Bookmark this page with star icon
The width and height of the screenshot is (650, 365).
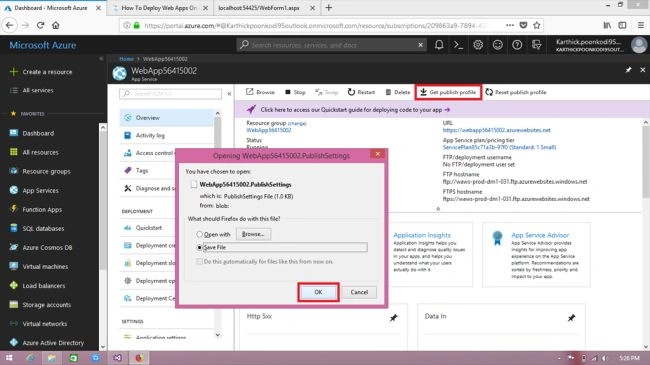pyautogui.click(x=537, y=25)
